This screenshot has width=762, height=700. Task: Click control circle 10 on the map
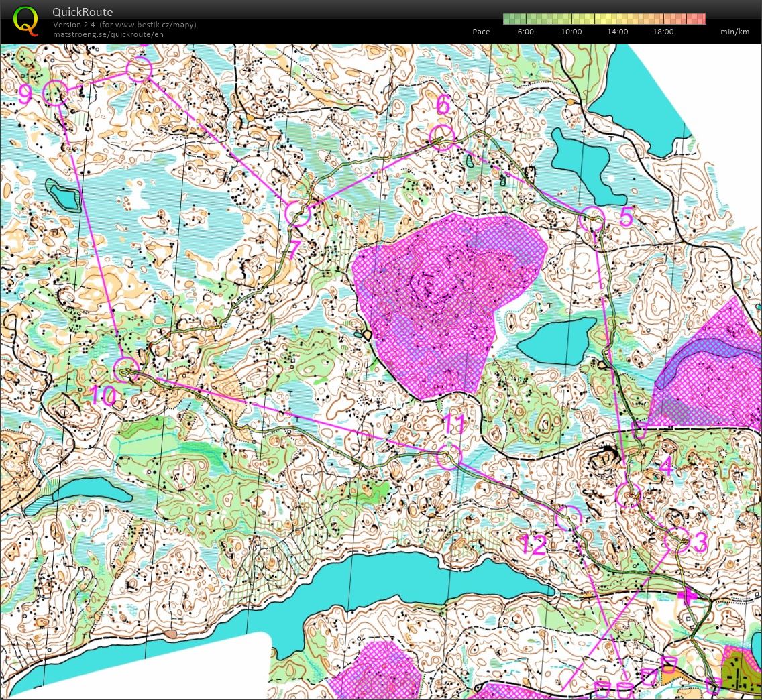pos(126,369)
